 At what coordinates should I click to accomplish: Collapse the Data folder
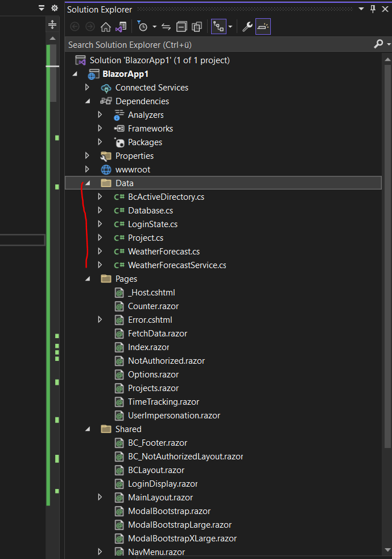[x=86, y=183]
